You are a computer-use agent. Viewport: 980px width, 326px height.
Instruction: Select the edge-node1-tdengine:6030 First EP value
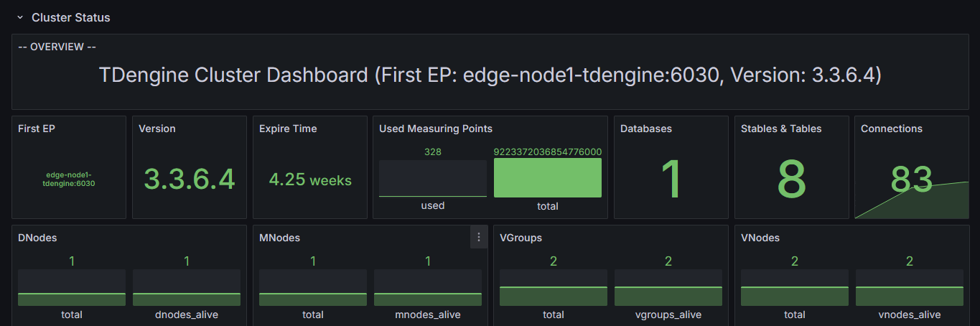tap(69, 179)
